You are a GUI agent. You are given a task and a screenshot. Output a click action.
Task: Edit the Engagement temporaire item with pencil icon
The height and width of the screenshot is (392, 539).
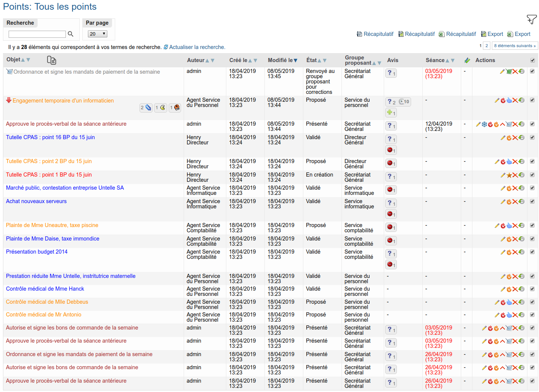[497, 100]
